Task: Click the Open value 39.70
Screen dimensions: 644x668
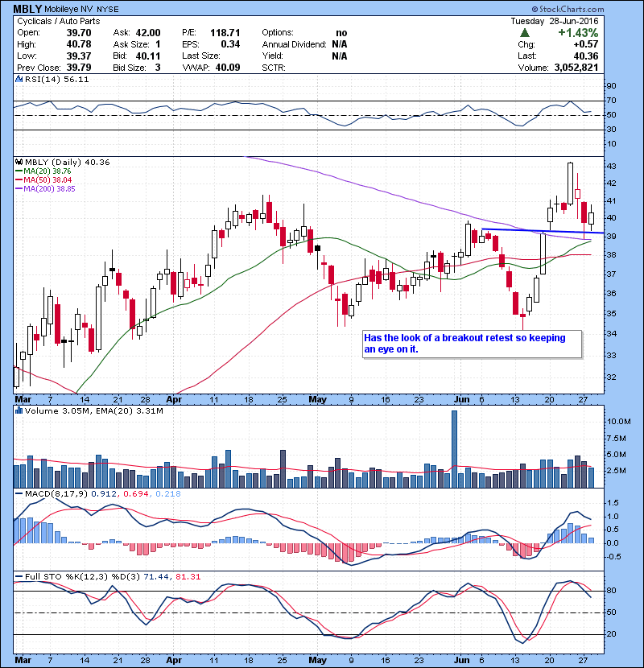Action: [78, 33]
